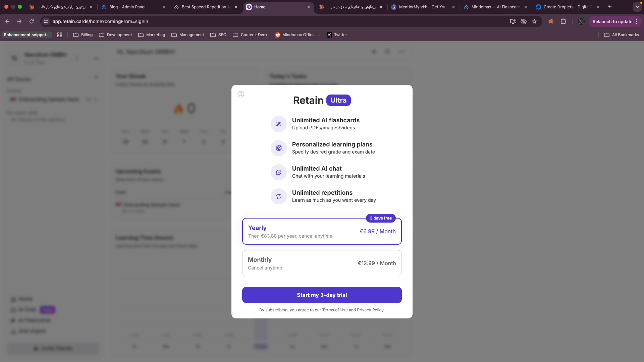The image size is (644, 362).
Task: Open the Terms of Use link
Action: tap(335, 310)
